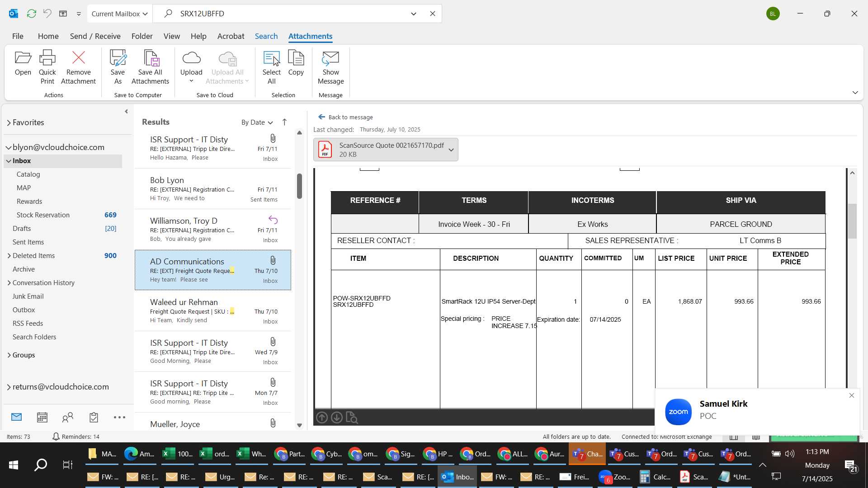Open the Catalog folder
Screen dimensions: 868x488
tap(28, 174)
